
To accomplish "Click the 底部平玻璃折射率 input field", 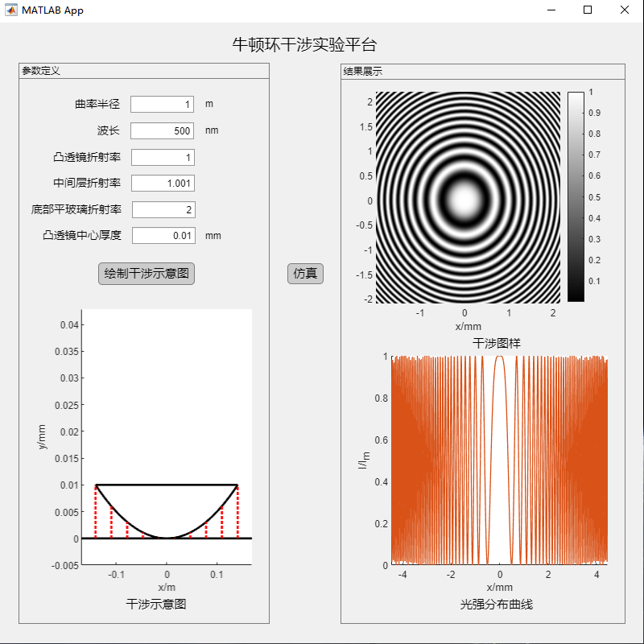I will tap(161, 209).
